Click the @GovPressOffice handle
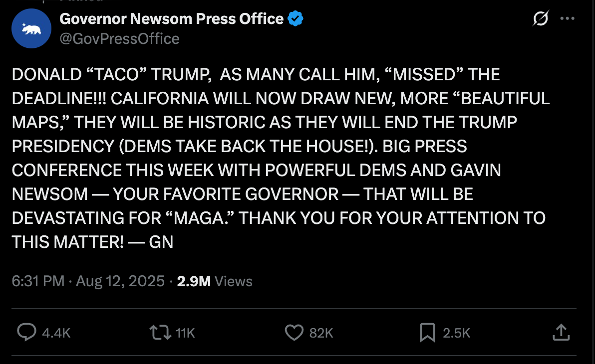Image resolution: width=595 pixels, height=364 pixels. (x=119, y=38)
